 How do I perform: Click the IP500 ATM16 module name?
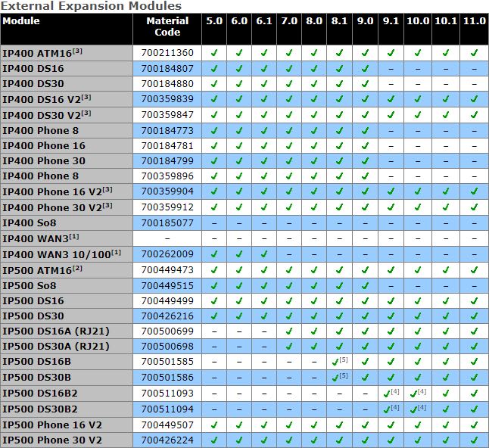[x=42, y=270]
